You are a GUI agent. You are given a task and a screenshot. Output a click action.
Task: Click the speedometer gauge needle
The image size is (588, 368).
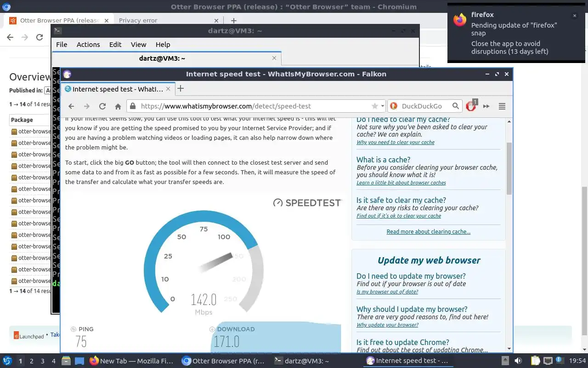coord(216,263)
